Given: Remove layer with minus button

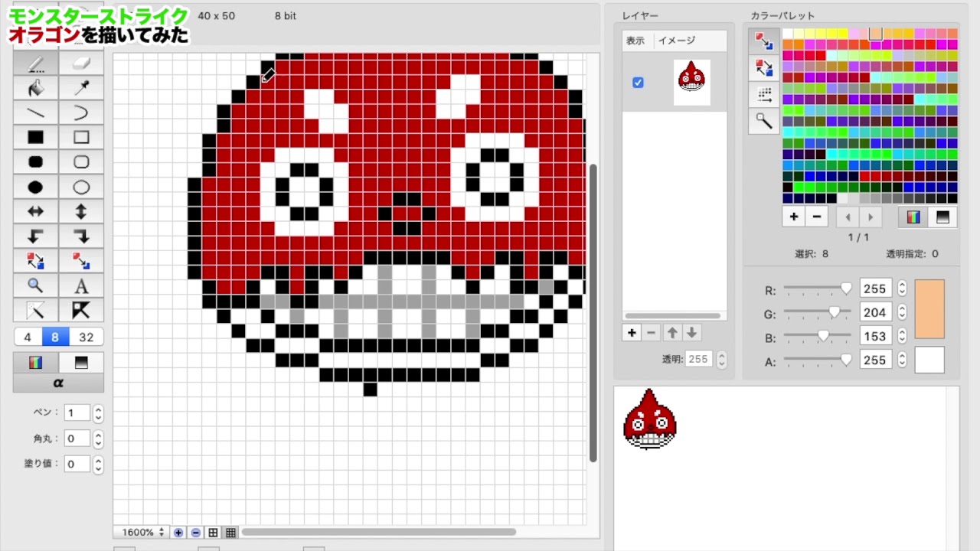Looking at the screenshot, I should [x=652, y=333].
